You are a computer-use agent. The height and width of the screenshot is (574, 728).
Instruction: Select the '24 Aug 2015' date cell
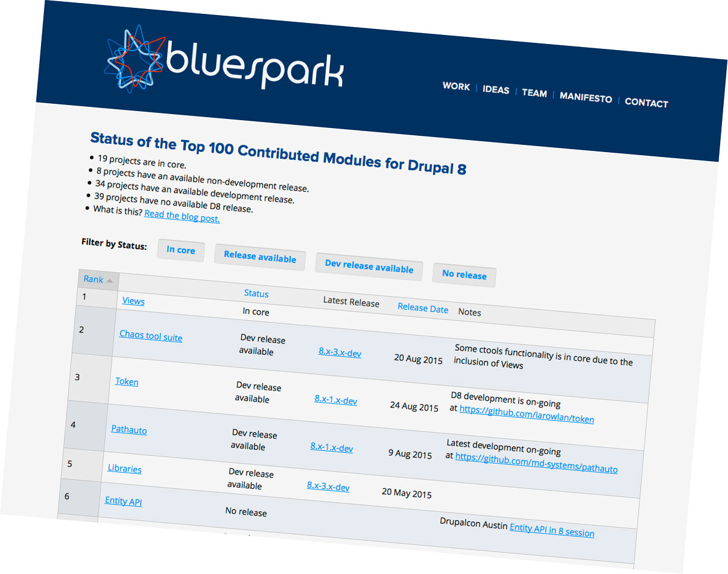[414, 406]
